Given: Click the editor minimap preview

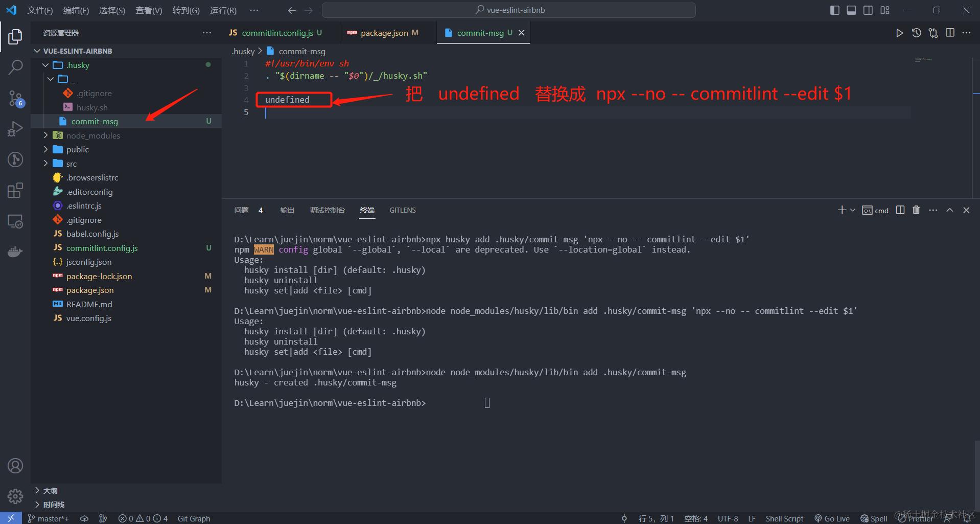Looking at the screenshot, I should click(x=923, y=60).
